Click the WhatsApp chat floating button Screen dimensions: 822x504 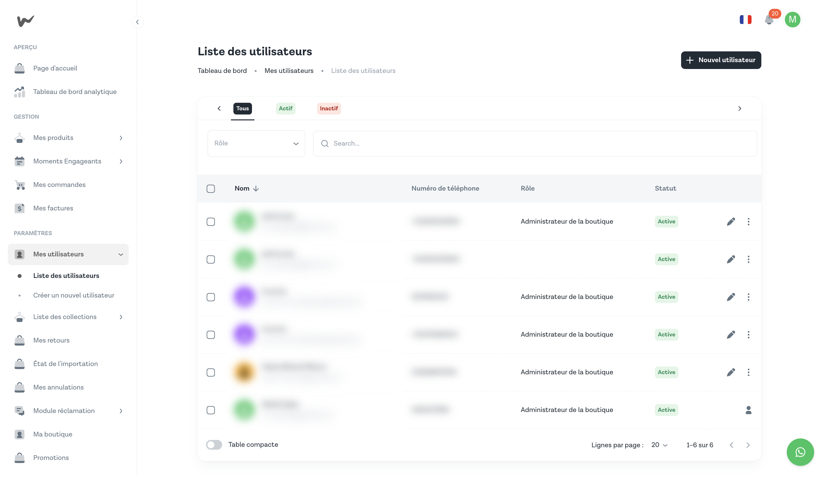click(x=800, y=452)
